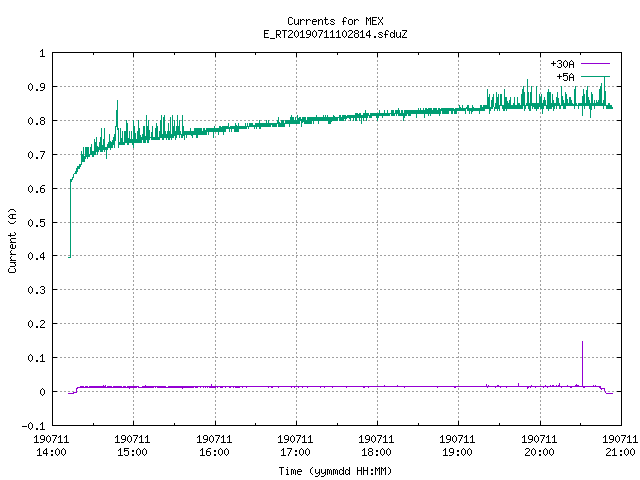Click the 190711 14:00 time tick label
640x480 pixels.
[51, 446]
